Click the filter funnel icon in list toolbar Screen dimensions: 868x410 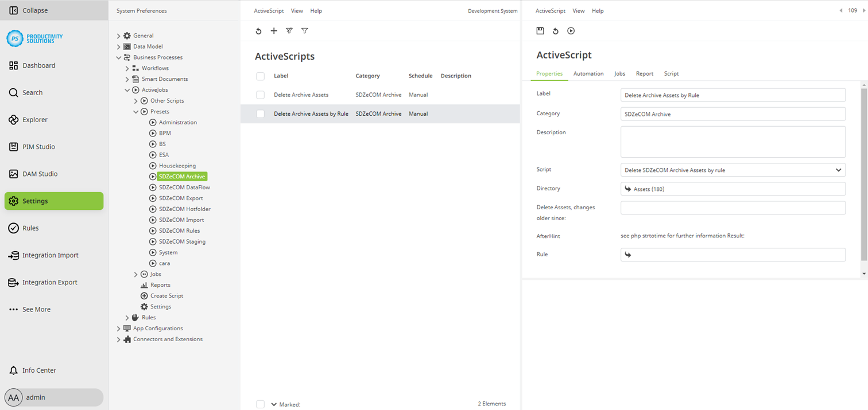click(305, 31)
